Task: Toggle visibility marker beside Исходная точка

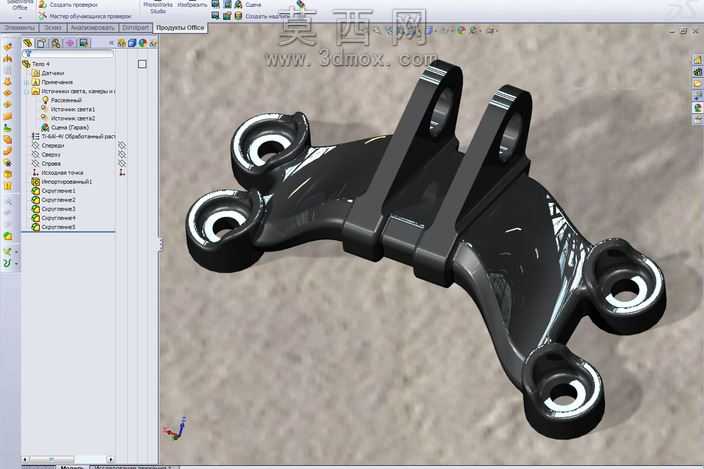Action: click(122, 172)
